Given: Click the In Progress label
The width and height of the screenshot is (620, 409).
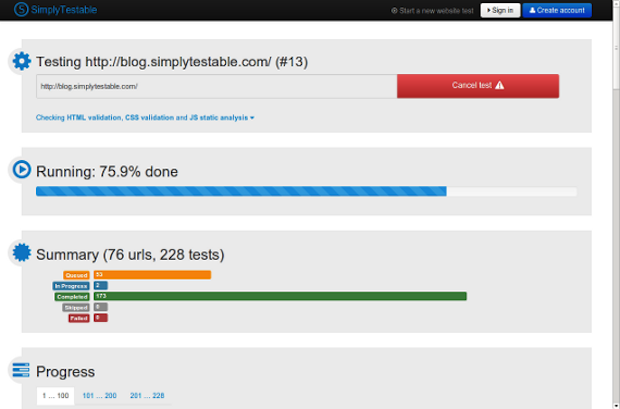Looking at the screenshot, I should (x=71, y=286).
